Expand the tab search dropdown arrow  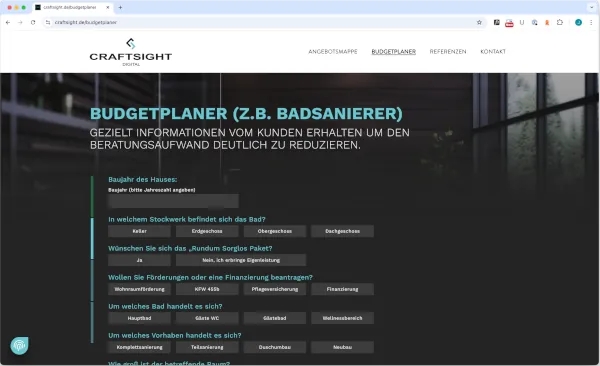click(591, 7)
